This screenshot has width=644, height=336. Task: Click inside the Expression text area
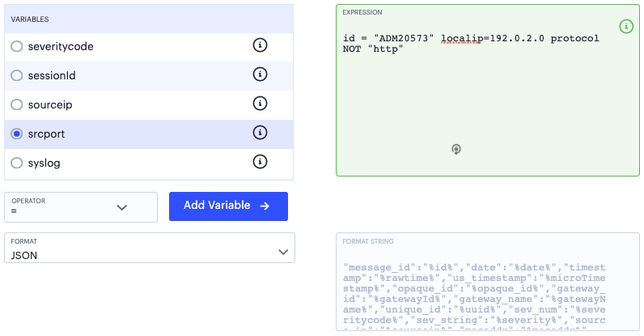[x=488, y=91]
